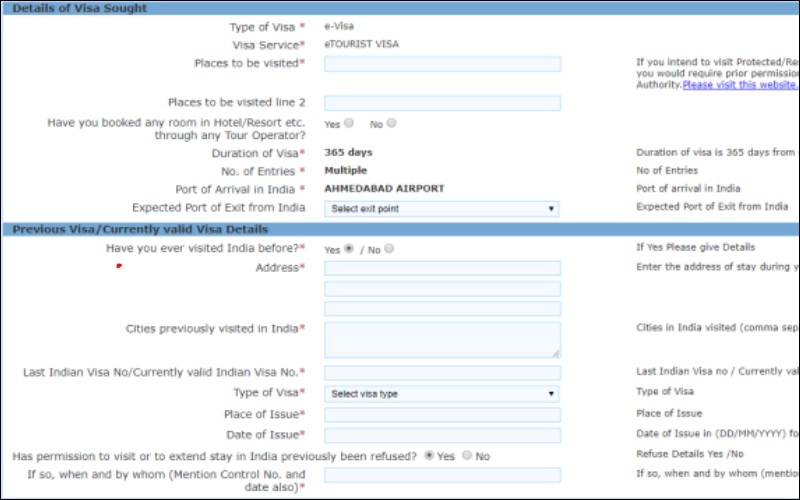The height and width of the screenshot is (500, 800).
Task: Click the refusal details Control No. field
Action: [442, 475]
